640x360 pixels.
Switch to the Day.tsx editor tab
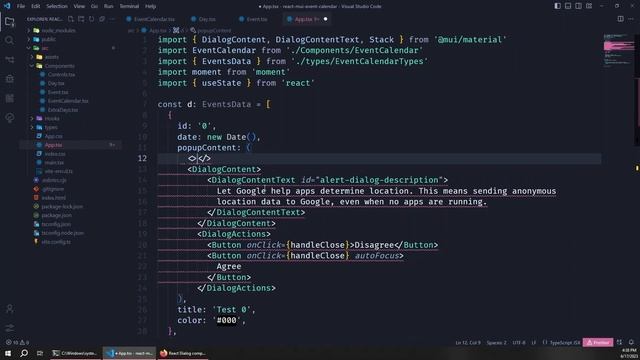click(x=203, y=19)
